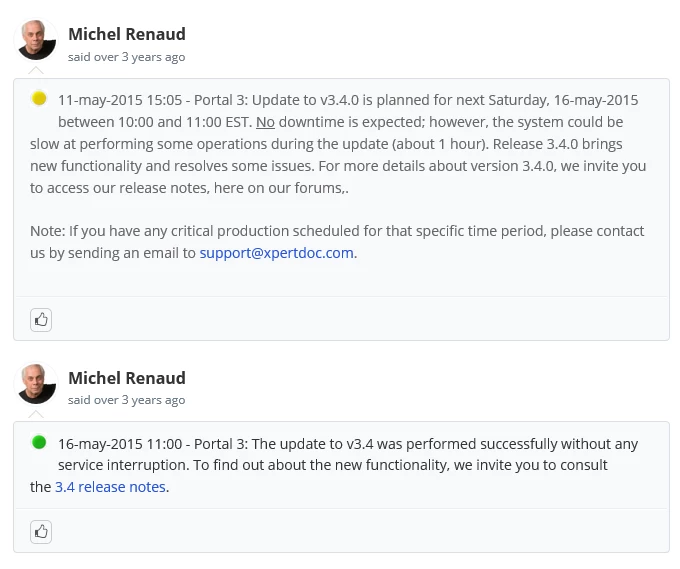This screenshot has width=680, height=569.
Task: Click the underlined 'No' word in first post
Action: 265,122
